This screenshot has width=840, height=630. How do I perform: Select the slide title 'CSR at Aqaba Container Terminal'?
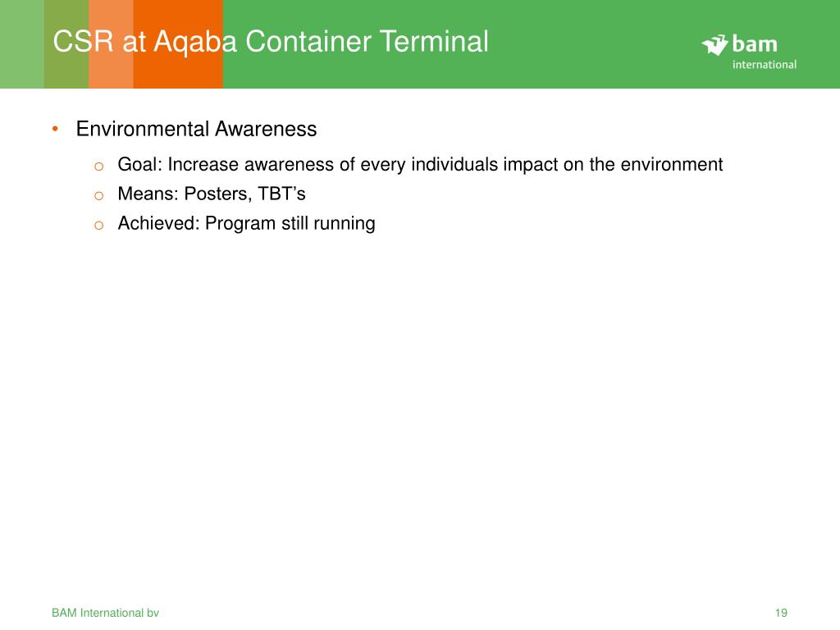(271, 41)
